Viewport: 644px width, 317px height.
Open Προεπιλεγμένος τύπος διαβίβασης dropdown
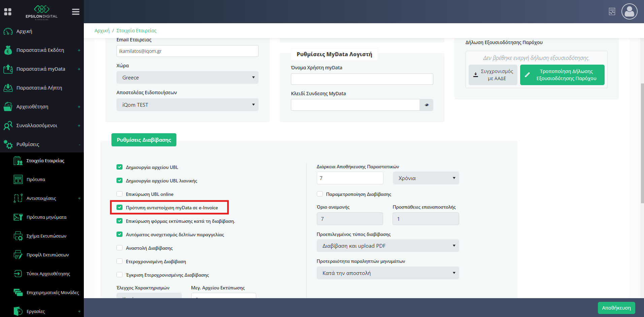(387, 246)
